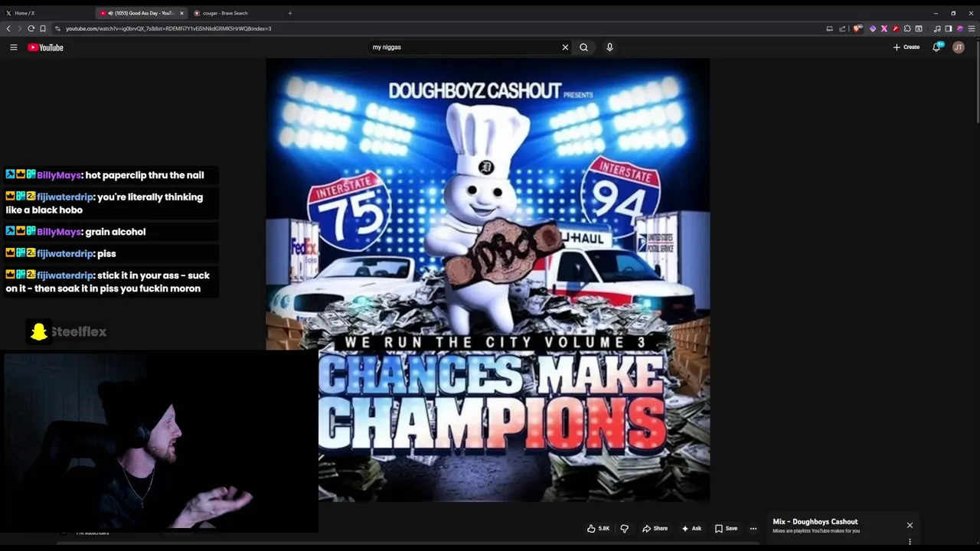980x551 pixels.
Task: Click the cast screen icon in address bar
Action: 829,28
